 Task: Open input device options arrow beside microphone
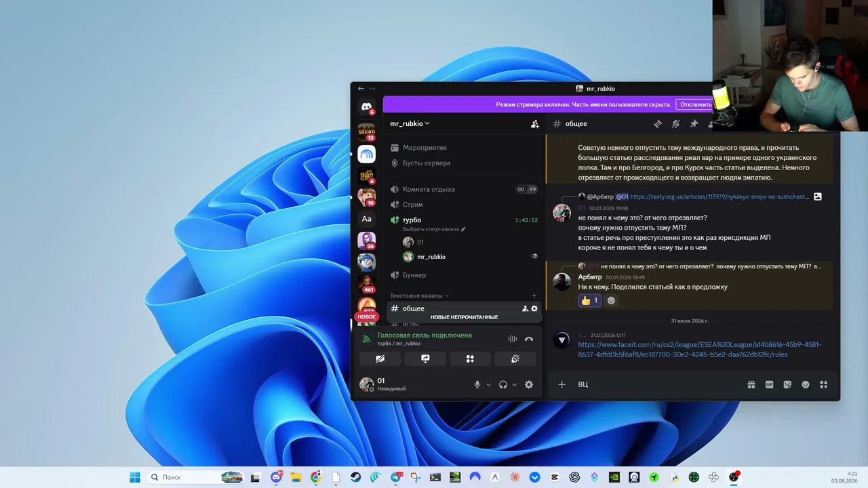click(489, 384)
